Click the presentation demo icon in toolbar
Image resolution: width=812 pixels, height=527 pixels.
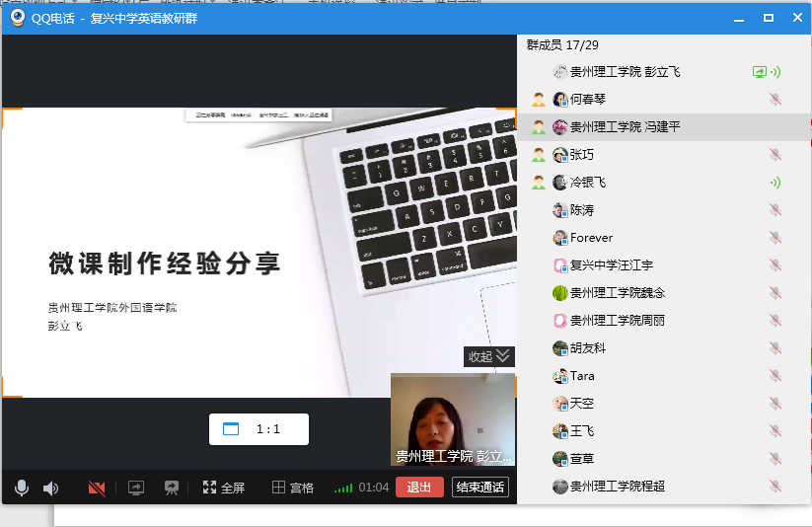(172, 488)
